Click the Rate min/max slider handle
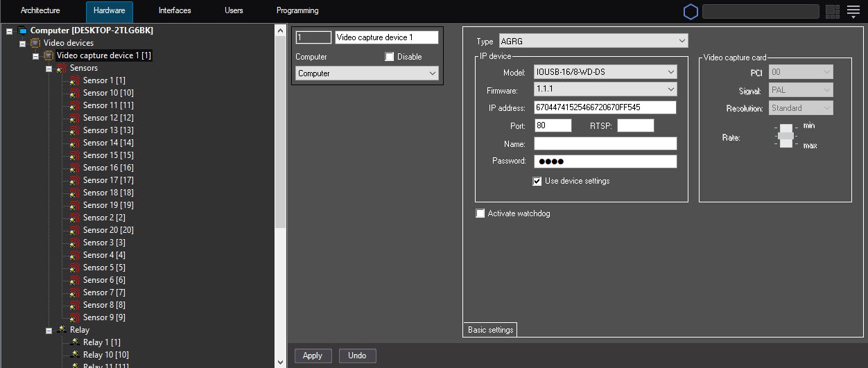Viewport: 868px width, 368px height. click(785, 136)
